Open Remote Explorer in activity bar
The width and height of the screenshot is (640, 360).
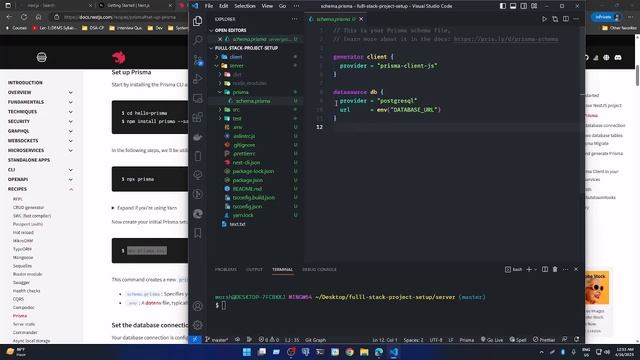tap(198, 98)
